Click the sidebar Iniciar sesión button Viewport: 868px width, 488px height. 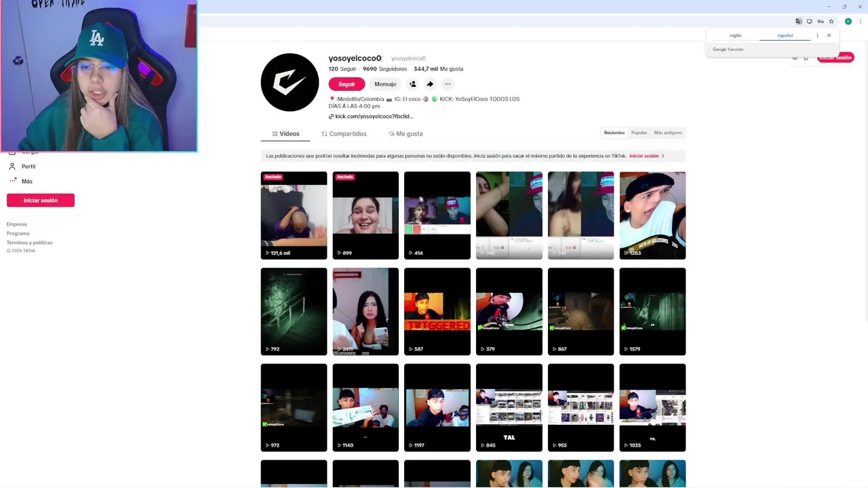click(x=41, y=201)
